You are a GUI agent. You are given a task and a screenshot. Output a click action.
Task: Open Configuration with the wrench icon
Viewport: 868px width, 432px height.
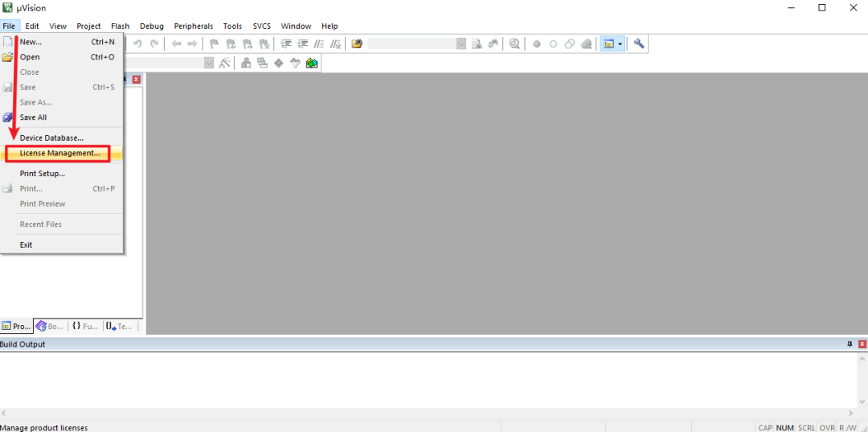[x=639, y=43]
